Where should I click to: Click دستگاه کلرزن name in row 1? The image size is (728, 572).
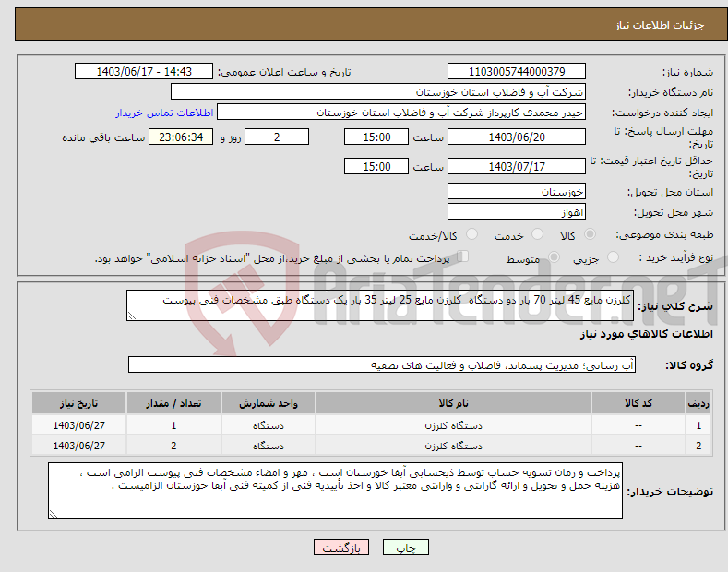tap(453, 425)
